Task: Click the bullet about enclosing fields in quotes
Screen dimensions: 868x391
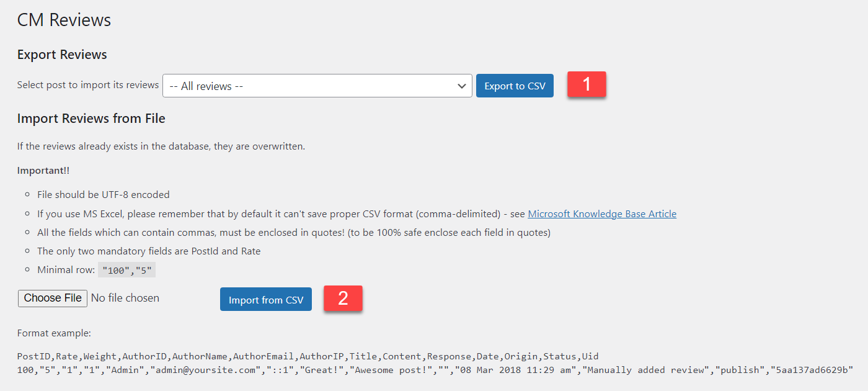Action: click(294, 233)
